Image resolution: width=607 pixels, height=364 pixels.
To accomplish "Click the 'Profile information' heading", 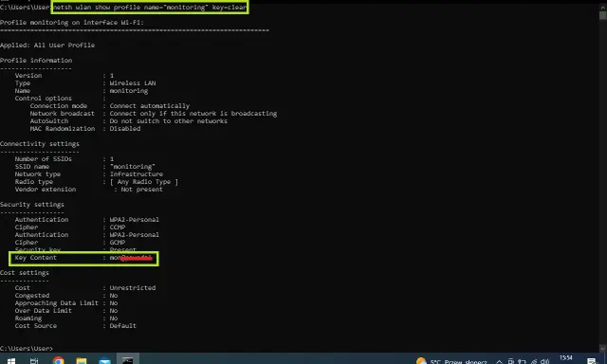I will [x=36, y=61].
